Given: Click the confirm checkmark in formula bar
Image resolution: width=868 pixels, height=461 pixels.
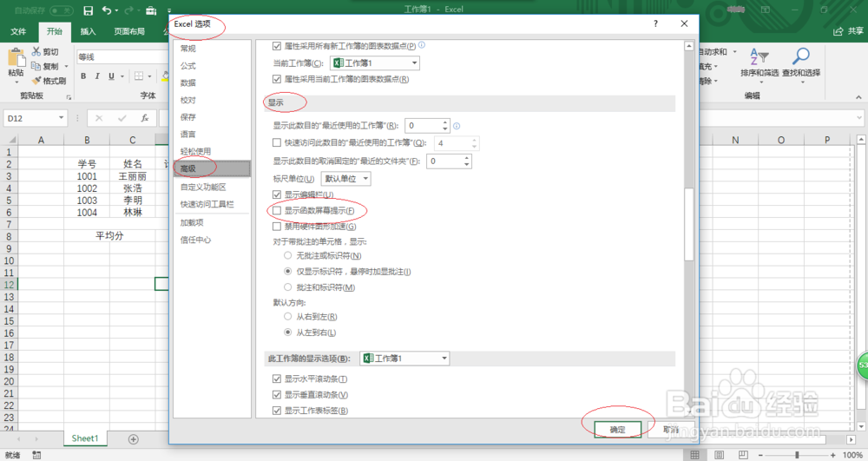Looking at the screenshot, I should [122, 118].
